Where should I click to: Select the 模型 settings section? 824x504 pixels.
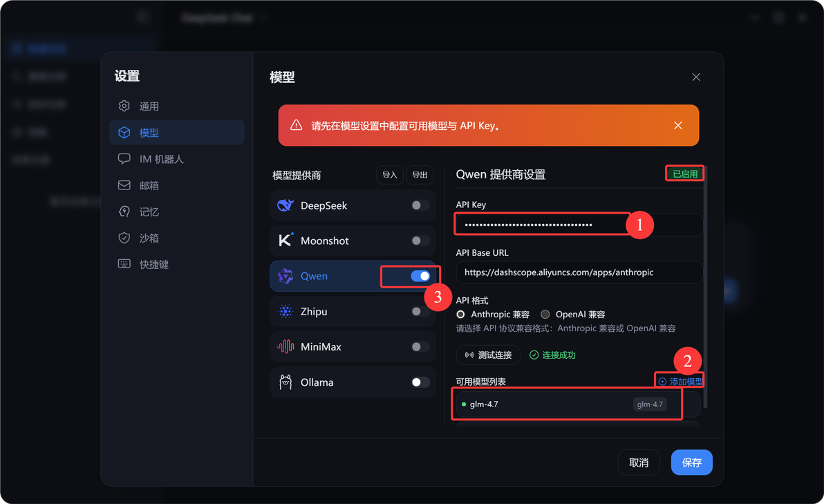tap(176, 133)
